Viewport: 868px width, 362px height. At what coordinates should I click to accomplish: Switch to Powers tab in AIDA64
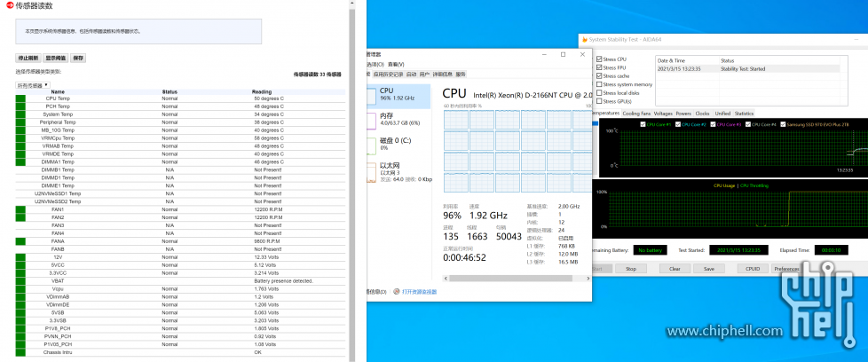coord(683,114)
